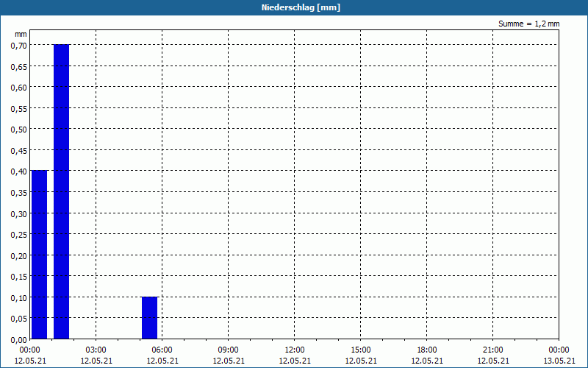This screenshot has height=368, width=588.
Task: Click the 0,30 y-axis value
Action: click(19, 214)
